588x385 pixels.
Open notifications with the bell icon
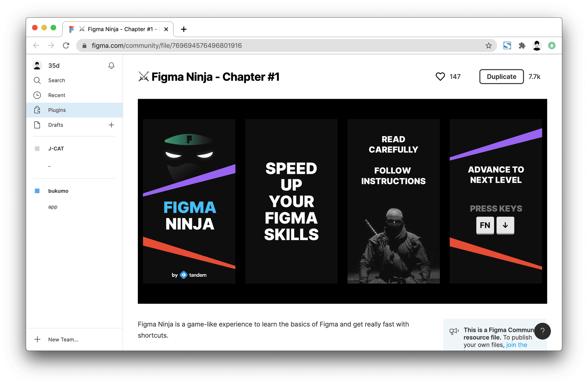[x=111, y=66]
